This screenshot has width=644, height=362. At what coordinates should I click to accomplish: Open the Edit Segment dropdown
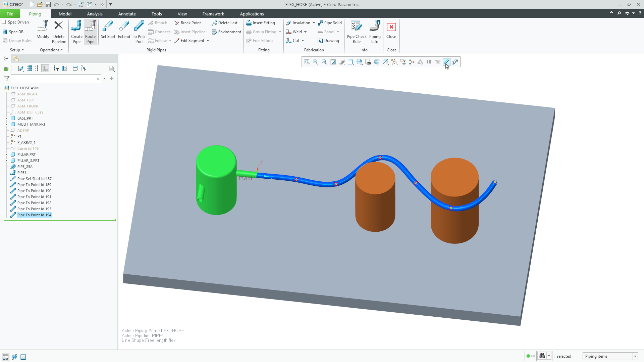tap(208, 41)
